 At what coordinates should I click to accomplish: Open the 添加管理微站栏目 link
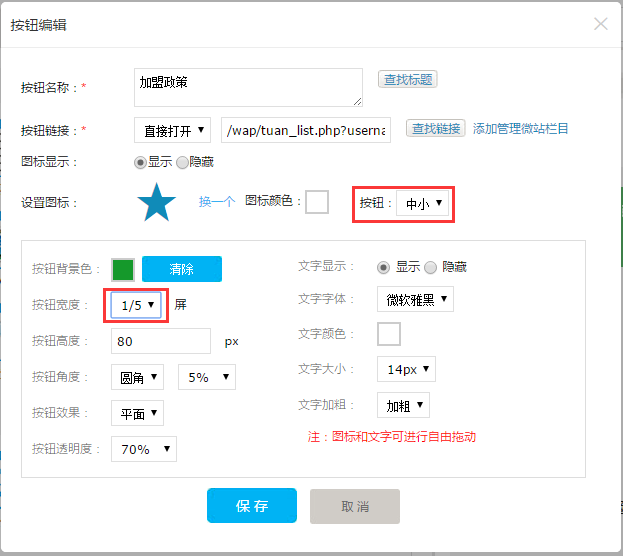(520, 129)
